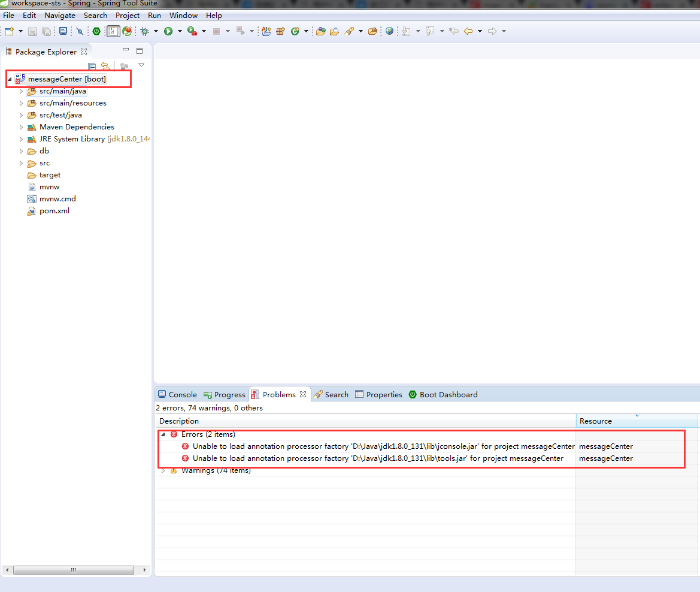
Task: Collapse the messageCenter project node
Action: (x=10, y=79)
